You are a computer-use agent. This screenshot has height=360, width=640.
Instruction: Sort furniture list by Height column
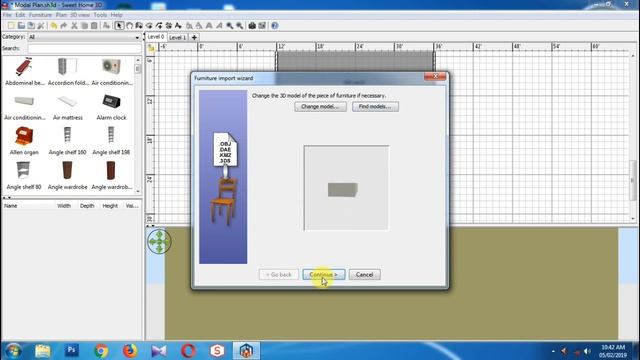[x=110, y=206]
